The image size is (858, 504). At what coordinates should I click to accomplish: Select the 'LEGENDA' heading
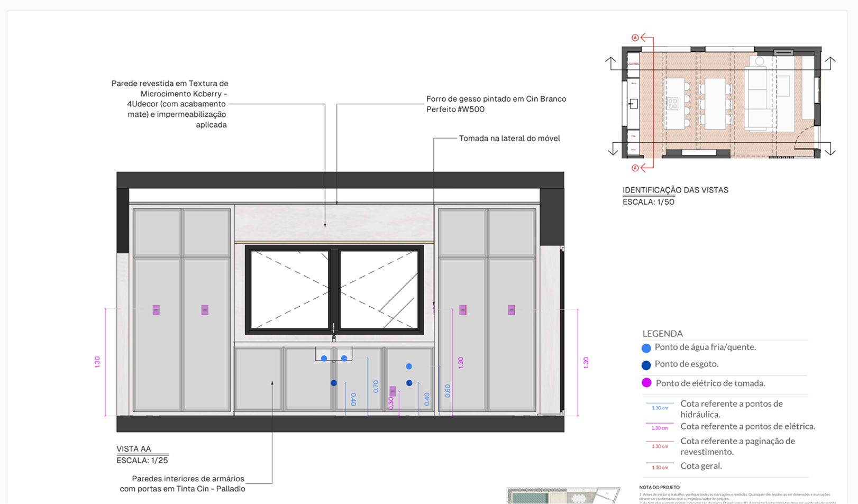point(662,334)
